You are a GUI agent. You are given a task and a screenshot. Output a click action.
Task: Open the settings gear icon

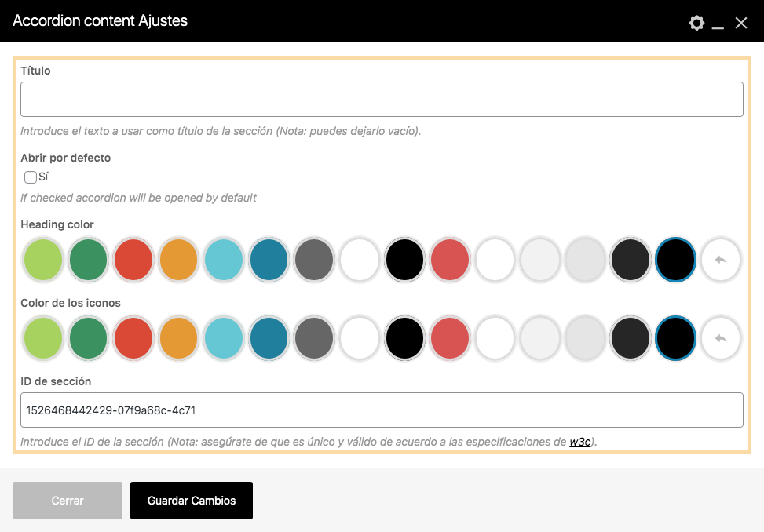click(696, 23)
